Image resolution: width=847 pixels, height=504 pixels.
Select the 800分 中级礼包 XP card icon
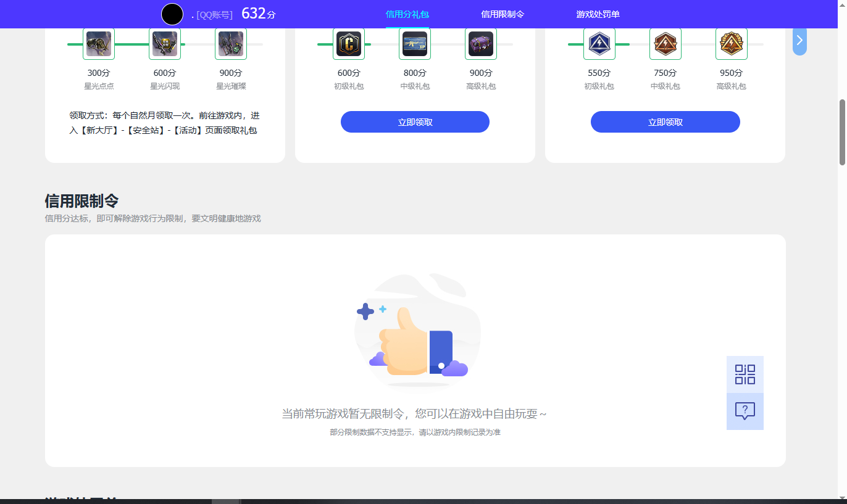pos(415,44)
